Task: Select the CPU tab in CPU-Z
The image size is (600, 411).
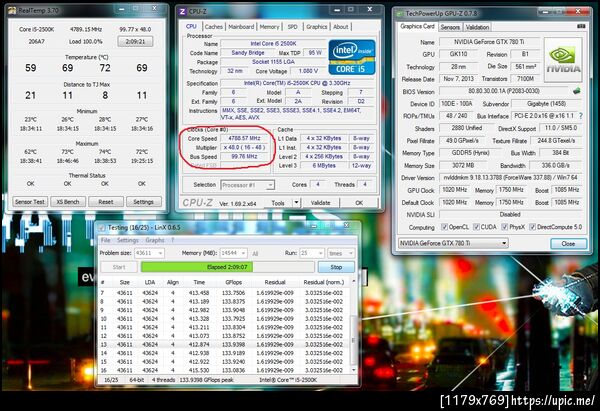Action: (x=191, y=26)
